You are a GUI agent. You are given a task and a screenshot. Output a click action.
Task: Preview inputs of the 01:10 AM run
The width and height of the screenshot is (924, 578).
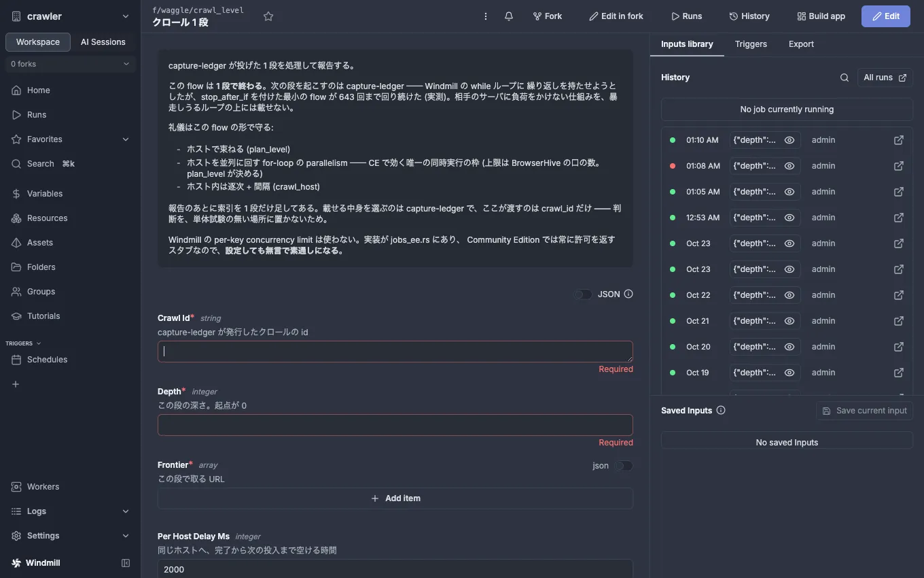[x=789, y=140]
